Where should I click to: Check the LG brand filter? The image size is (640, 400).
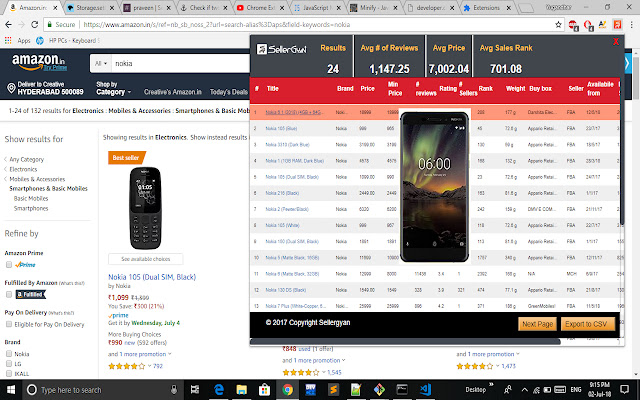9,363
